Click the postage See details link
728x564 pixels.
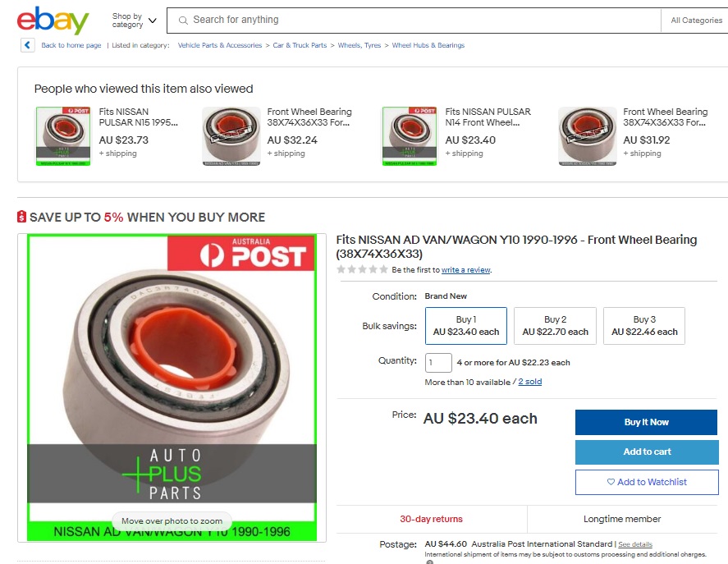[x=635, y=544]
